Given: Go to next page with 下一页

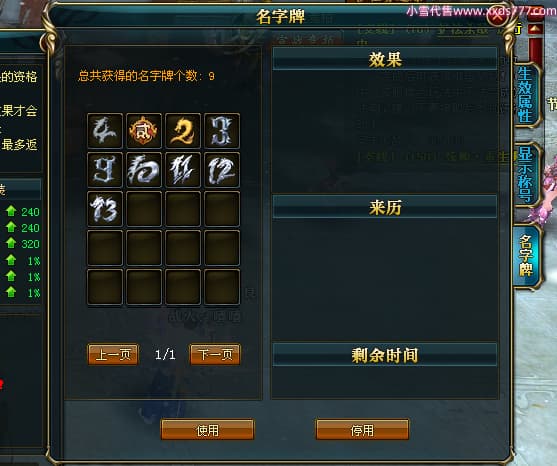Looking at the screenshot, I should [x=215, y=354].
